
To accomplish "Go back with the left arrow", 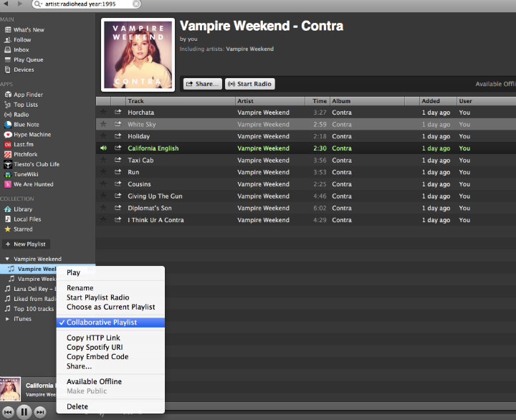I will pyautogui.click(x=6, y=4).
